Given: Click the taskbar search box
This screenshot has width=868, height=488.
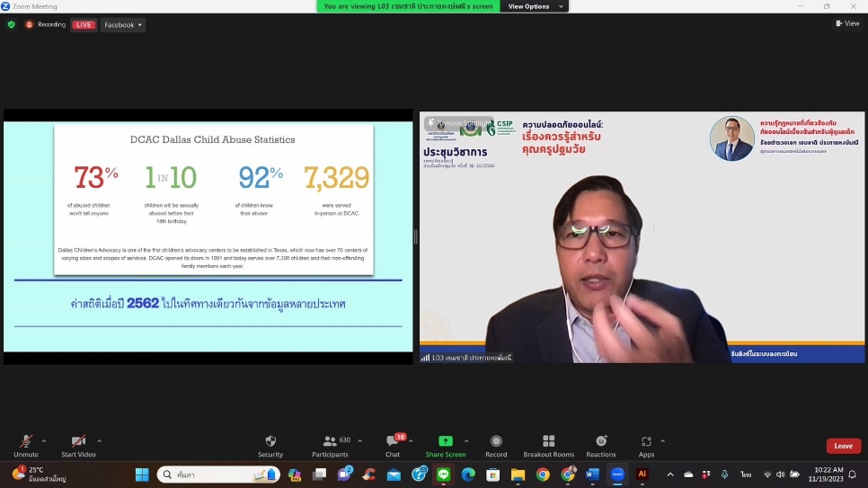Looking at the screenshot, I should click(218, 475).
